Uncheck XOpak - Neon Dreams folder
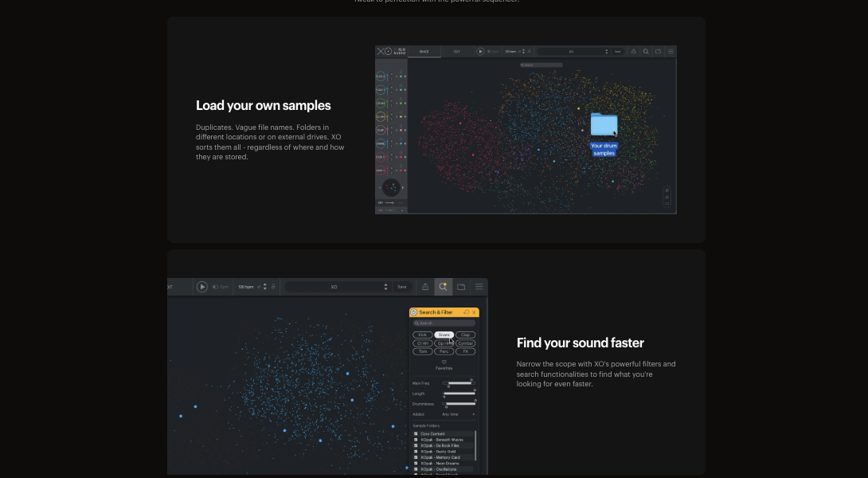Screen dimensions: 868x478 tap(416, 464)
